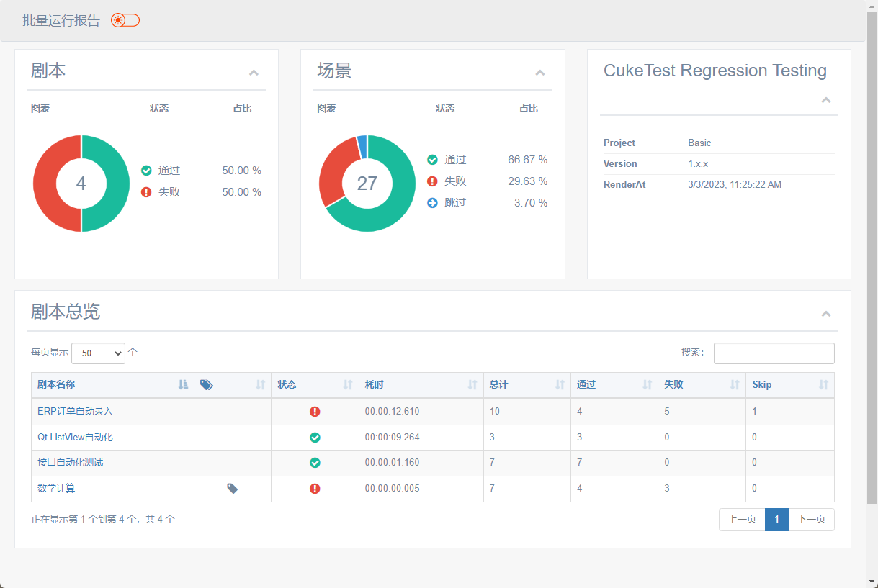This screenshot has height=588, width=878.
Task: Click the 29.63 % failed percentage
Action: 528,181
